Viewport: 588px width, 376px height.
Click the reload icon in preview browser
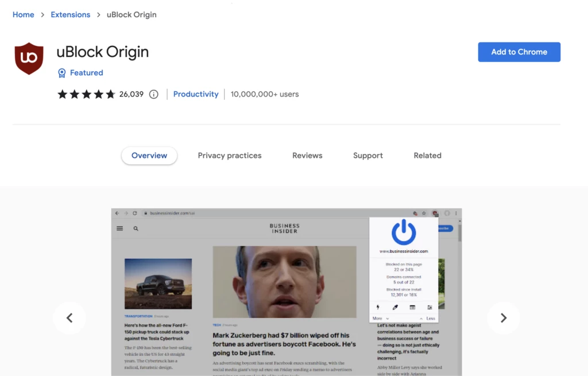[134, 213]
